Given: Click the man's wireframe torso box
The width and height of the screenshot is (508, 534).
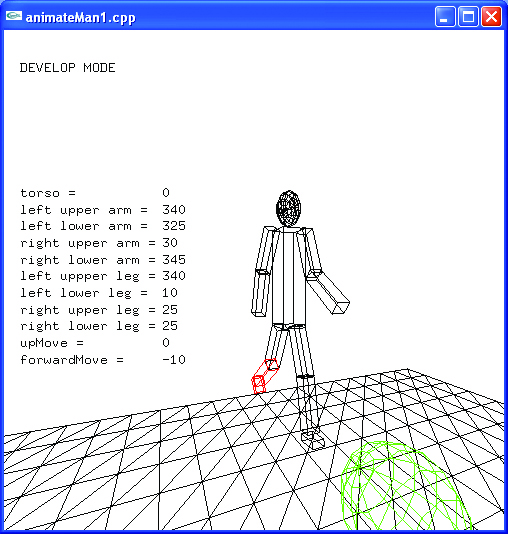Looking at the screenshot, I should 289,277.
